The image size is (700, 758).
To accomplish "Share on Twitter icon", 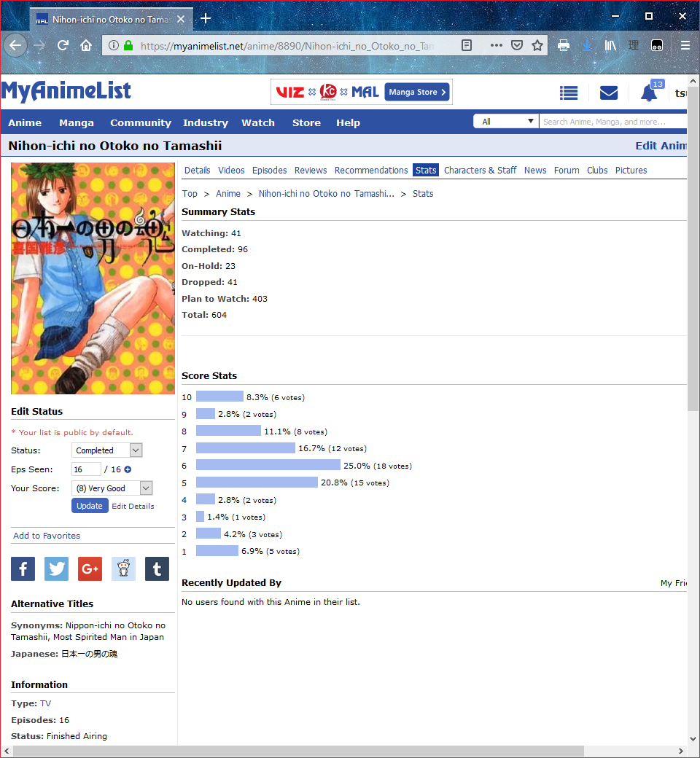I will pyautogui.click(x=57, y=568).
